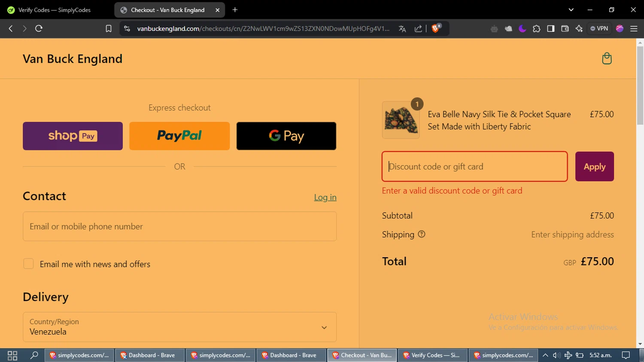Select the Checkout - Van Buck England tab
This screenshot has height=362, width=644.
[170, 10]
